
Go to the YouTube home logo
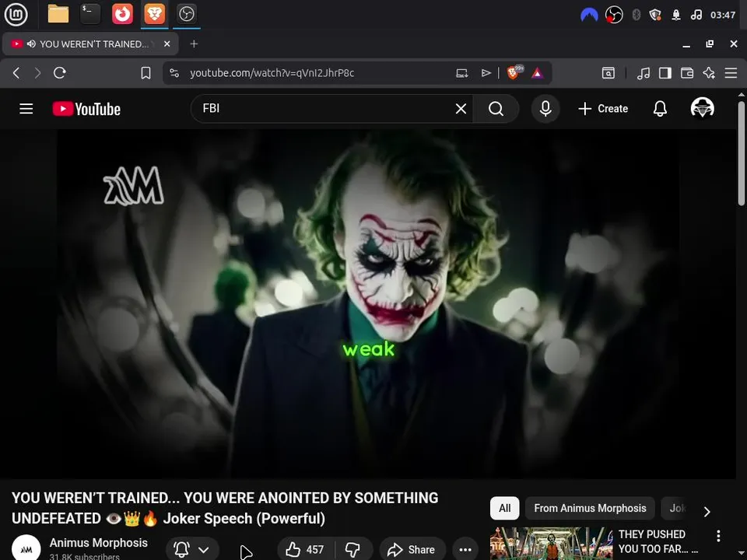(86, 109)
